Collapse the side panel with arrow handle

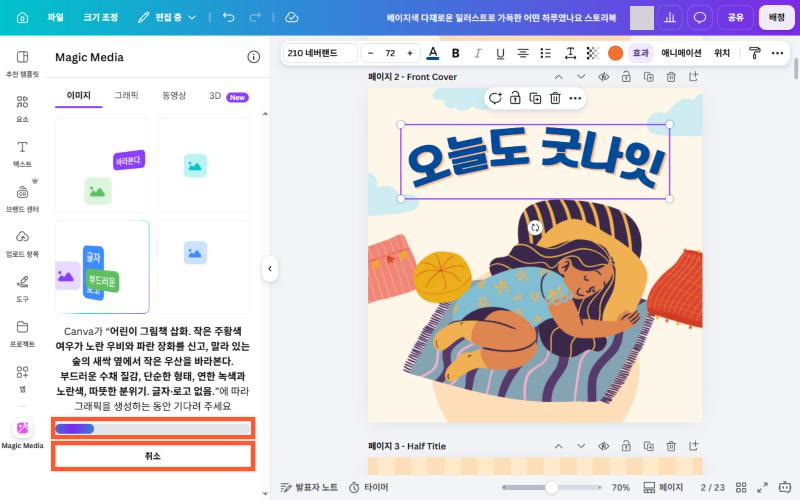[x=270, y=268]
